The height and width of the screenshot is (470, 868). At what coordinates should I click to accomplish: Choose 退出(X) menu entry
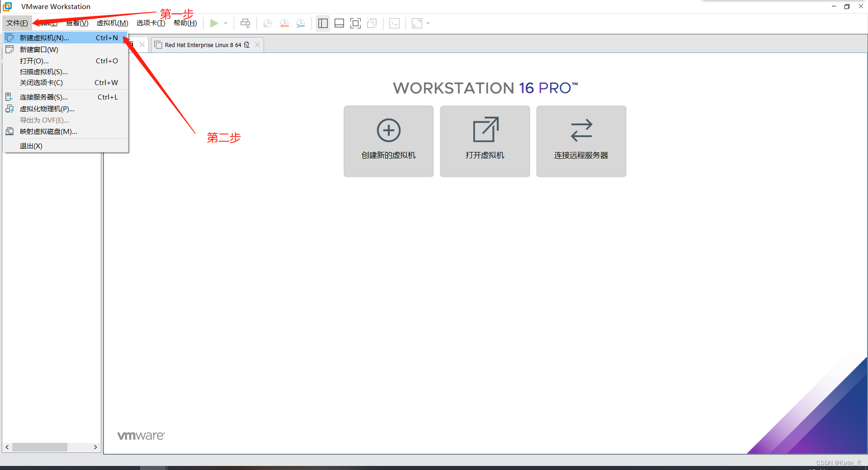[66, 146]
